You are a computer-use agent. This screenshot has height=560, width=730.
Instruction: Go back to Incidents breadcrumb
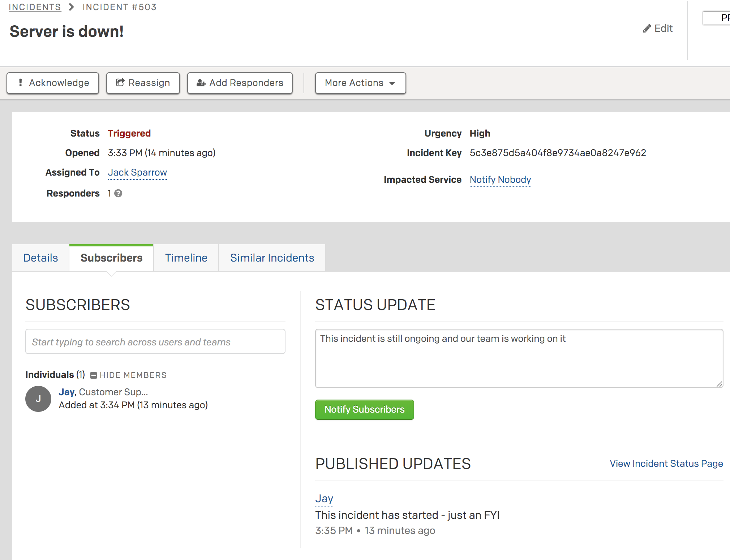[35, 7]
